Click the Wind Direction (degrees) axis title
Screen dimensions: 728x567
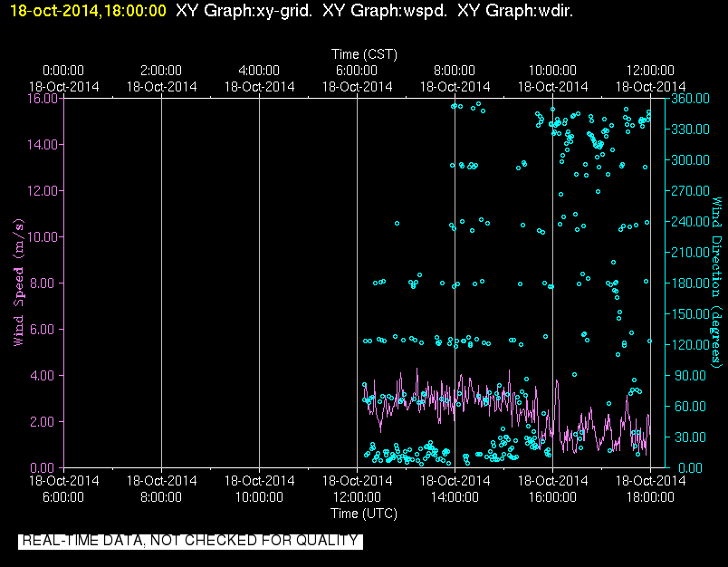(x=717, y=283)
